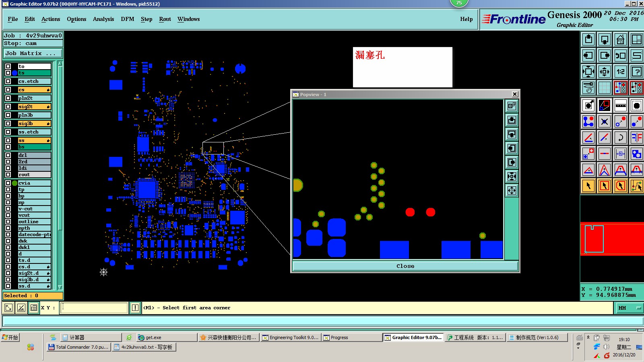Image resolution: width=644 pixels, height=362 pixels.
Task: Click the first icon button left of XY
Action: [8, 308]
